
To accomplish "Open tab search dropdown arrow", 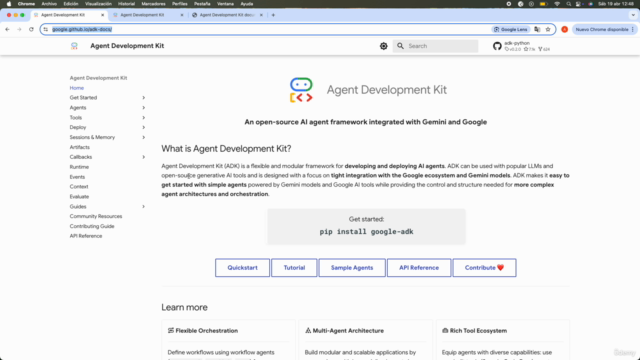I will coord(633,15).
